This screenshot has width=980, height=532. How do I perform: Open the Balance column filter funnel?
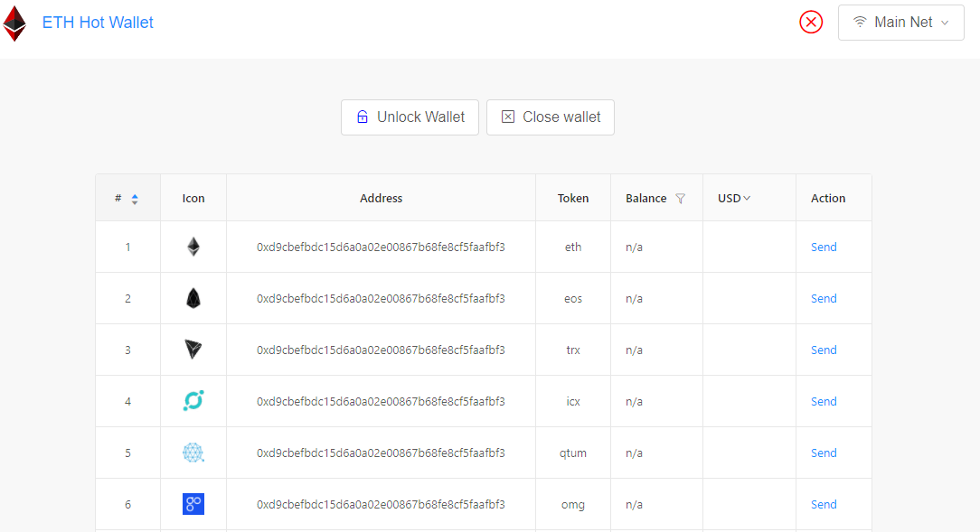pyautogui.click(x=681, y=199)
